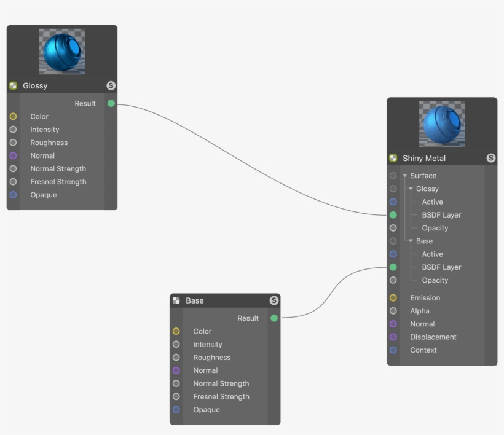Click the S badge on Base node
The image size is (504, 435).
coord(274,301)
